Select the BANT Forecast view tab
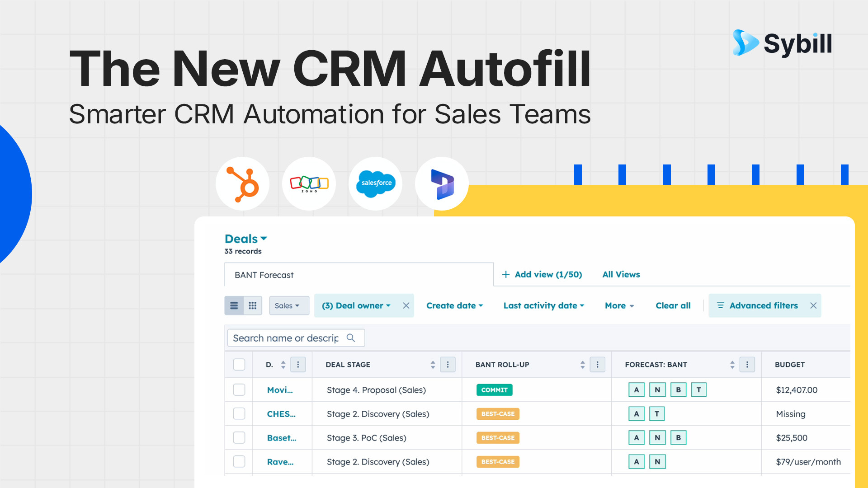The image size is (868, 488). (x=359, y=275)
